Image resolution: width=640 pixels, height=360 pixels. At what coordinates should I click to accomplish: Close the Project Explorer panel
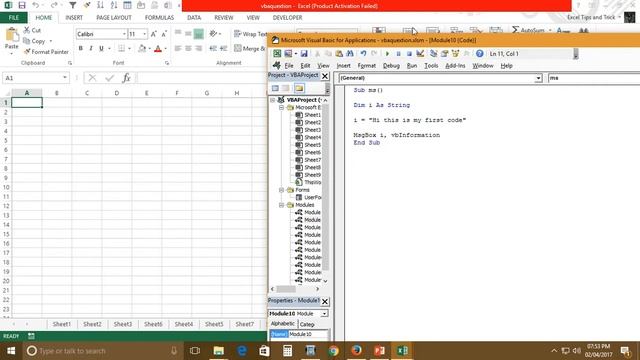325,76
